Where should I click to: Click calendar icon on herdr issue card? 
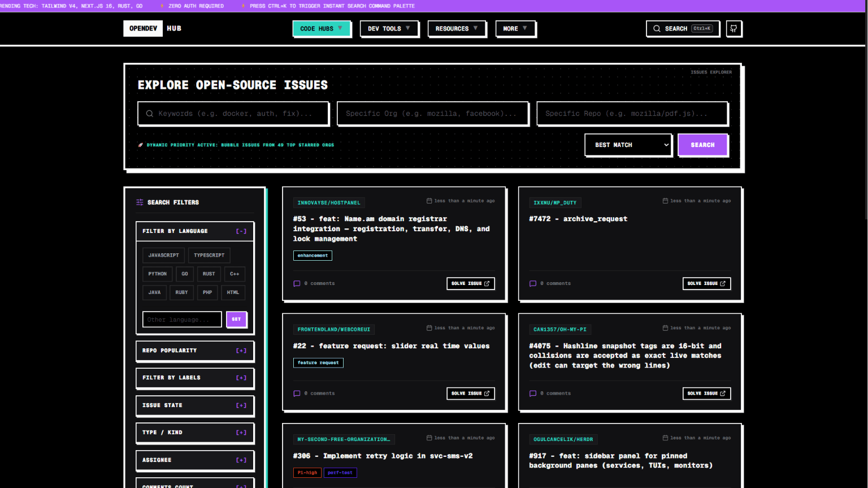coord(665,438)
